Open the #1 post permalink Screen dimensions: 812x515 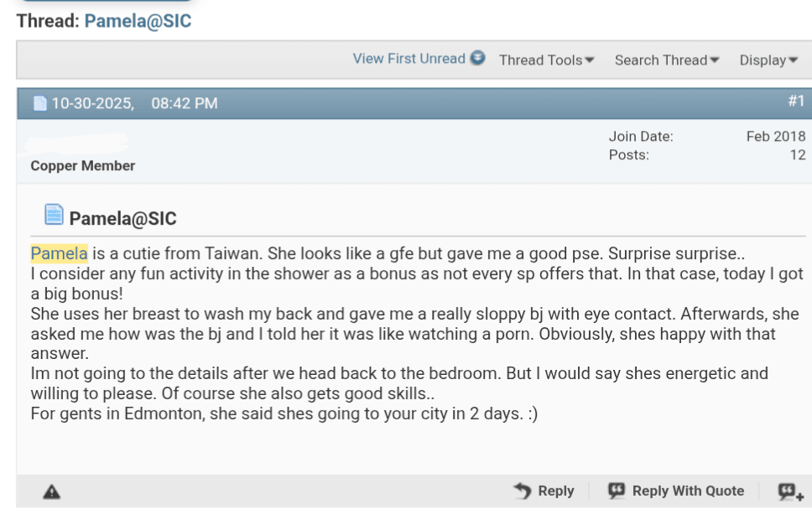click(x=796, y=101)
